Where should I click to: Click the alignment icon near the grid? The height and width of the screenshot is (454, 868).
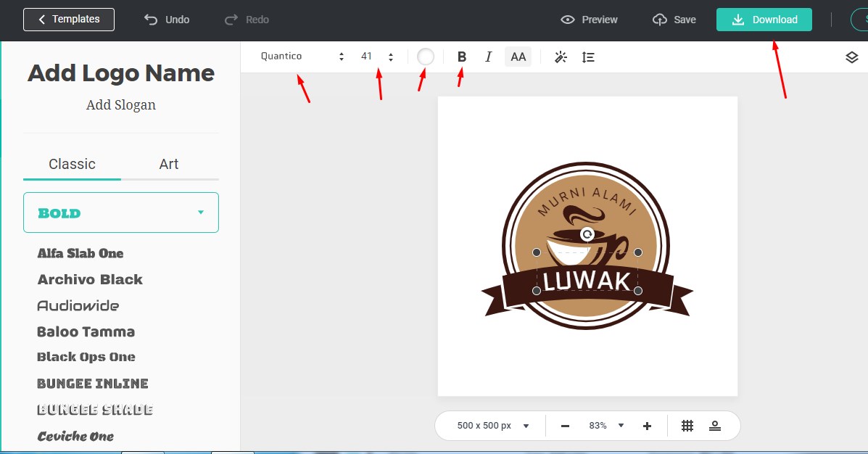click(715, 425)
